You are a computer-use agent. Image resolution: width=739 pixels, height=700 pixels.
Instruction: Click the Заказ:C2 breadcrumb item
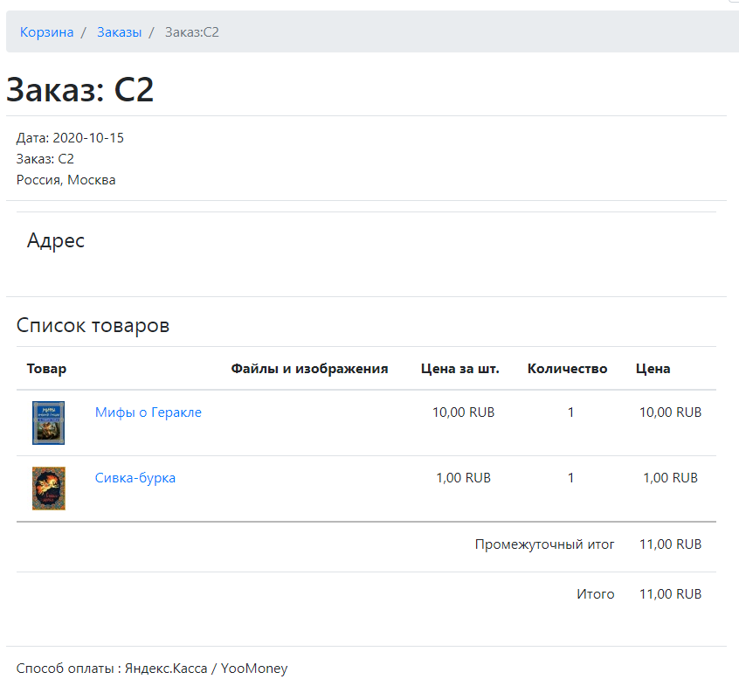coord(191,32)
